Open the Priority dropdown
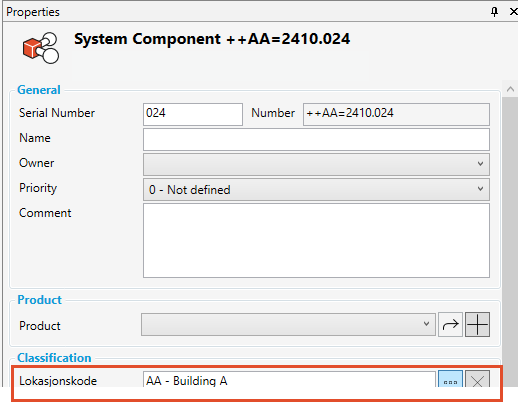518x402 pixels. coord(316,189)
